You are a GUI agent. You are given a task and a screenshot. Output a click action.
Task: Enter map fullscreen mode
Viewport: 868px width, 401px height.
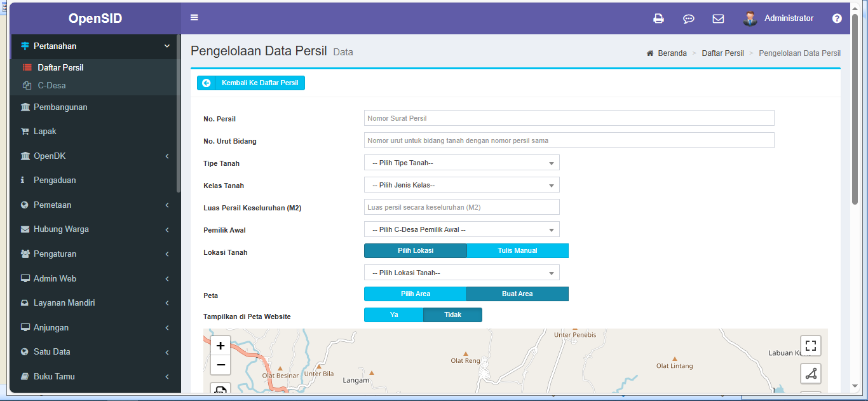tap(810, 346)
